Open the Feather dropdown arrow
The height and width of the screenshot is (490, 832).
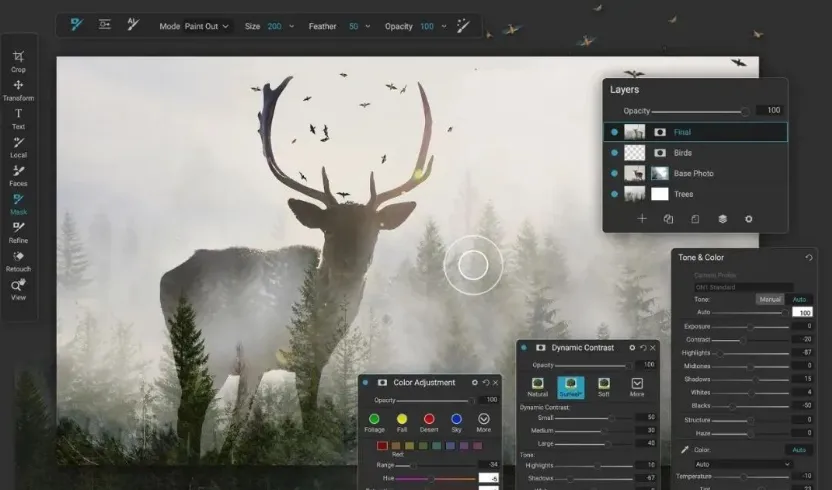point(368,26)
